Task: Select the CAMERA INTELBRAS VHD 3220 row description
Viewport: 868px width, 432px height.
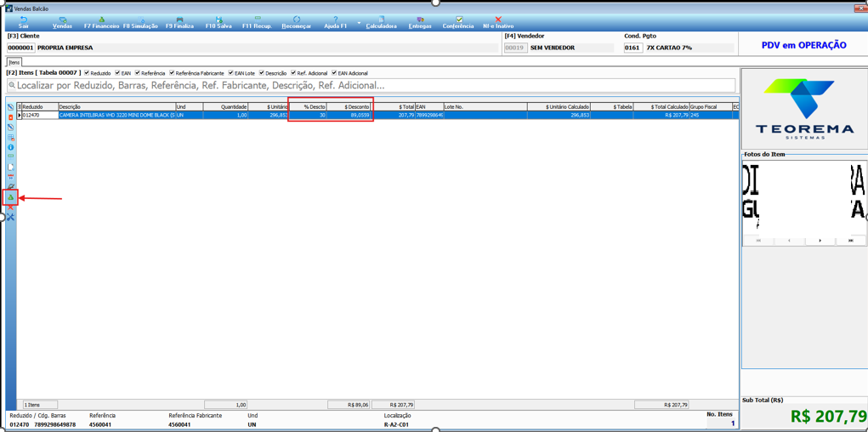Action: pyautogui.click(x=116, y=115)
